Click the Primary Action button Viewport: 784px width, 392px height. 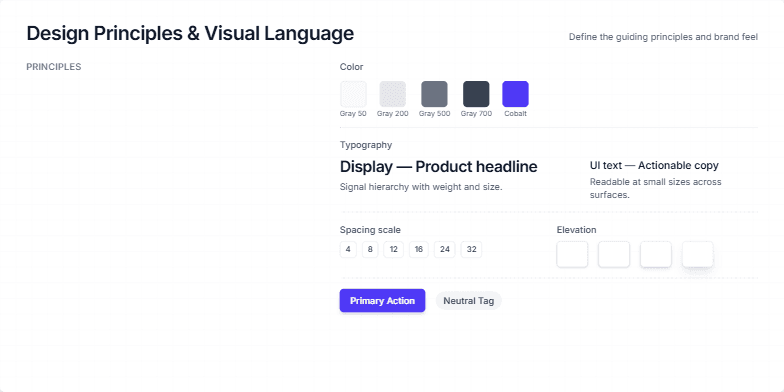point(382,300)
